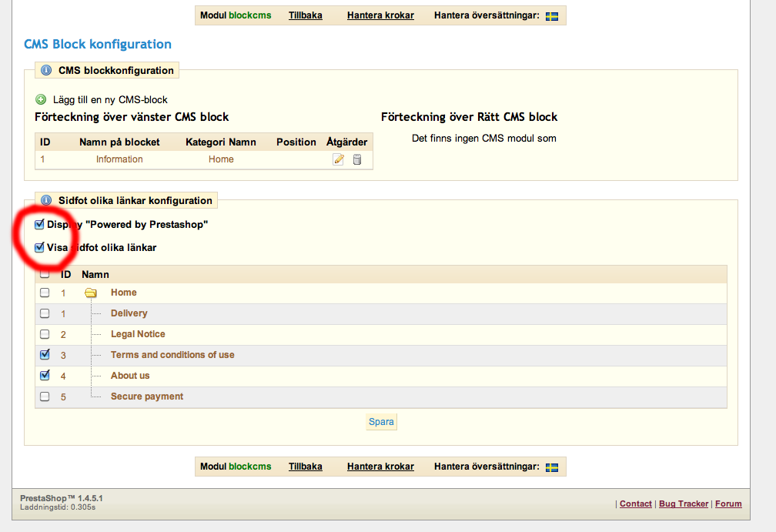The width and height of the screenshot is (776, 532).
Task: Uncheck Terms and conditions of use checkbox
Action: (45, 355)
